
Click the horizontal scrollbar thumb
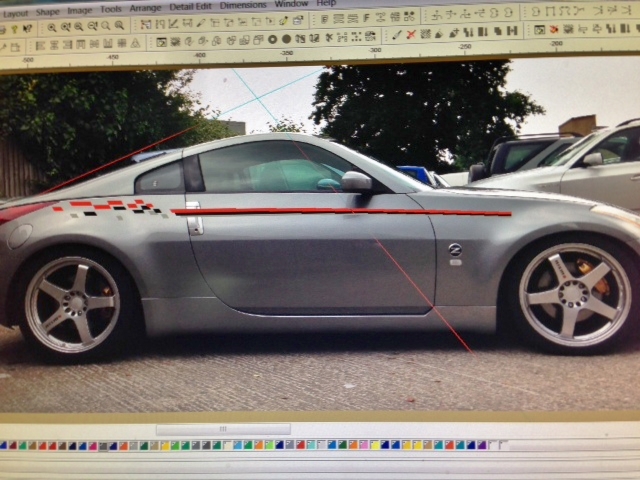click(223, 429)
